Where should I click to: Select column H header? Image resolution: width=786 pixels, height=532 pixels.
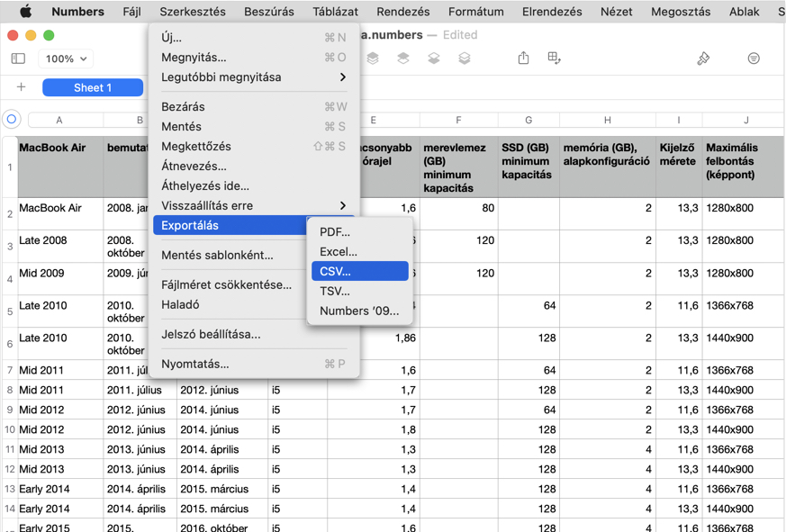tap(608, 120)
